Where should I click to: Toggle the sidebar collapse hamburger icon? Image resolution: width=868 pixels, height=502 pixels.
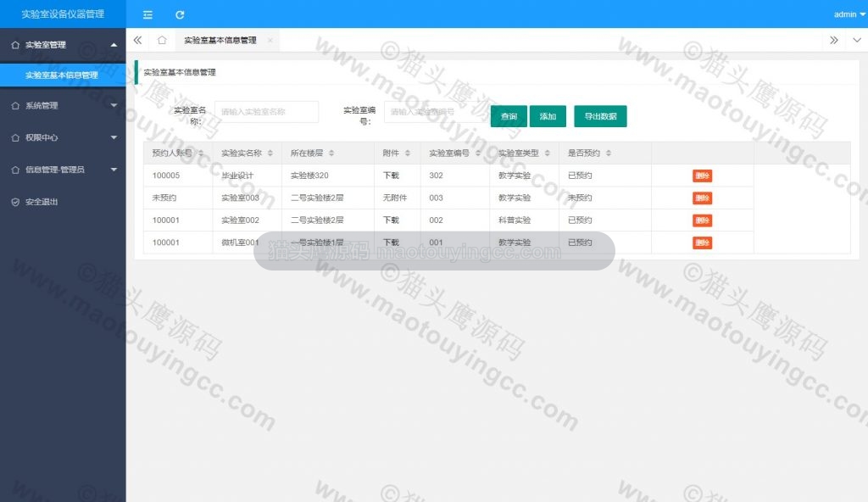pos(147,15)
